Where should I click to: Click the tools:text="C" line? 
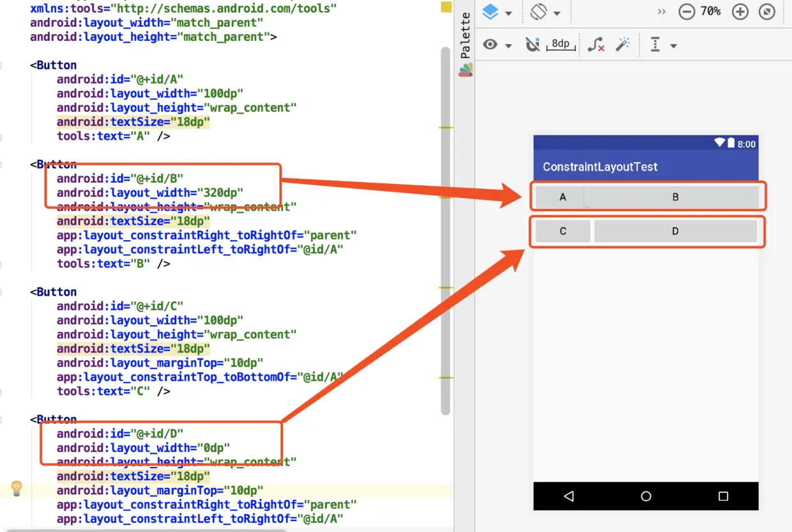click(113, 391)
